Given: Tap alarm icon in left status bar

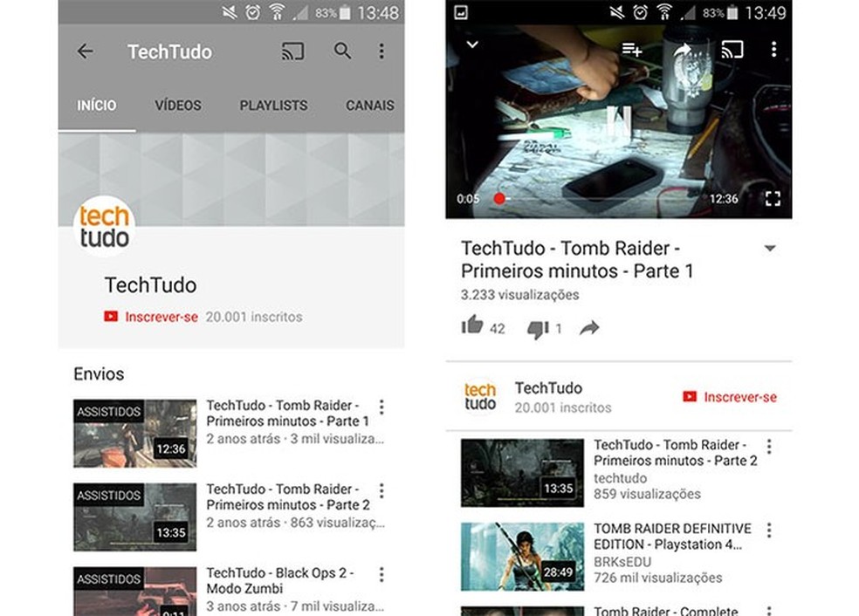Looking at the screenshot, I should 252,12.
